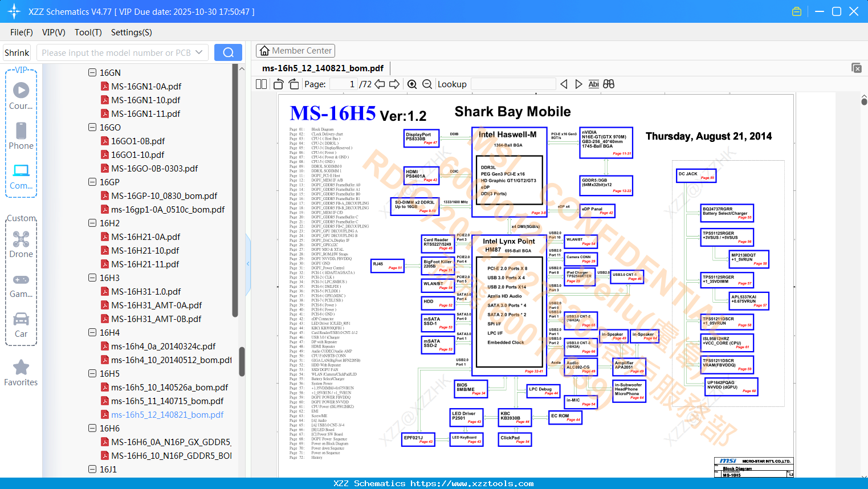Open ms-16h5_11_140715_bom.pdf
The image size is (868, 489).
(x=168, y=401)
